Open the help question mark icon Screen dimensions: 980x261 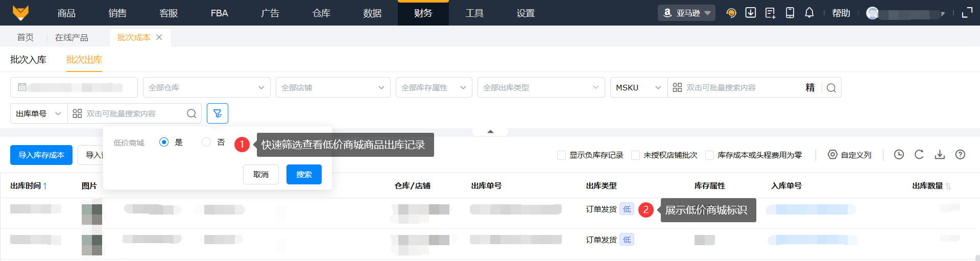point(960,155)
